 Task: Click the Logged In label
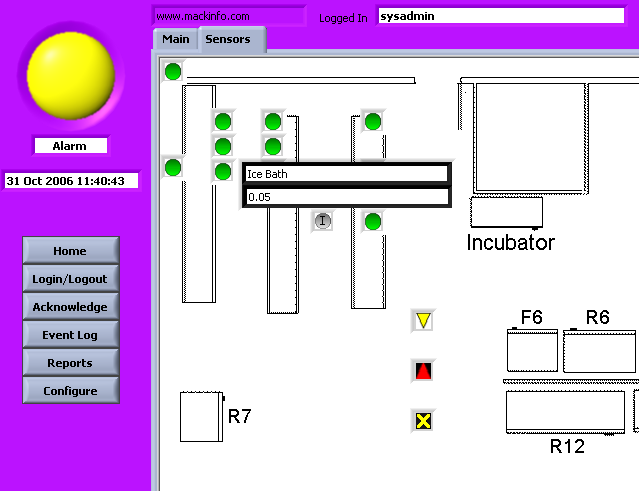point(343,18)
